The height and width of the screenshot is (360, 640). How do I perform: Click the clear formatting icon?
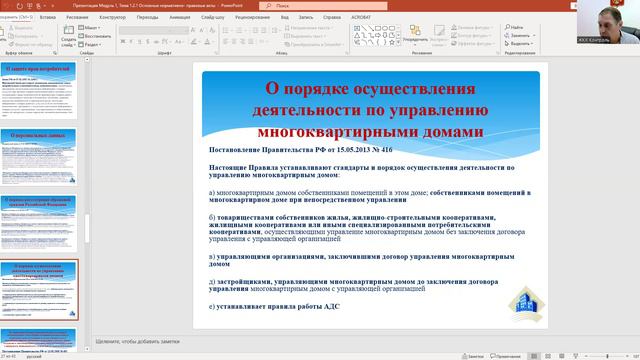coord(212,30)
